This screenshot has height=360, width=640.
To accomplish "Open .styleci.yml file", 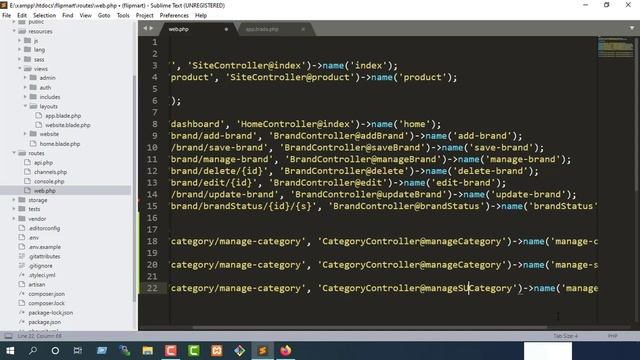I will [x=42, y=275].
